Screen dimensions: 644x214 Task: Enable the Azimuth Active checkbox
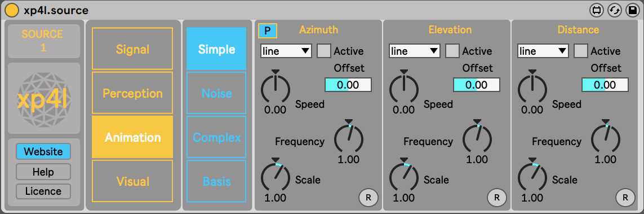323,51
